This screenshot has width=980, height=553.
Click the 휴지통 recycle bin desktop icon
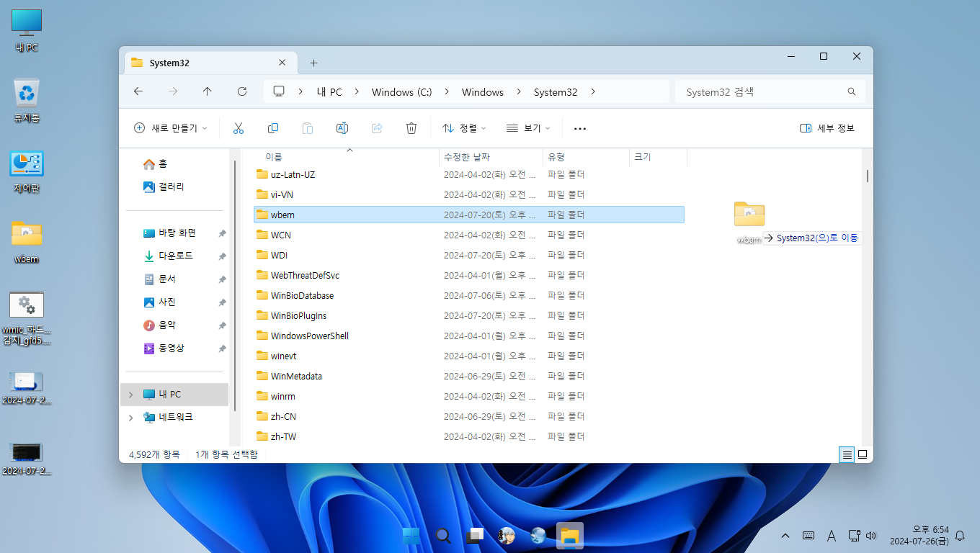tap(27, 100)
